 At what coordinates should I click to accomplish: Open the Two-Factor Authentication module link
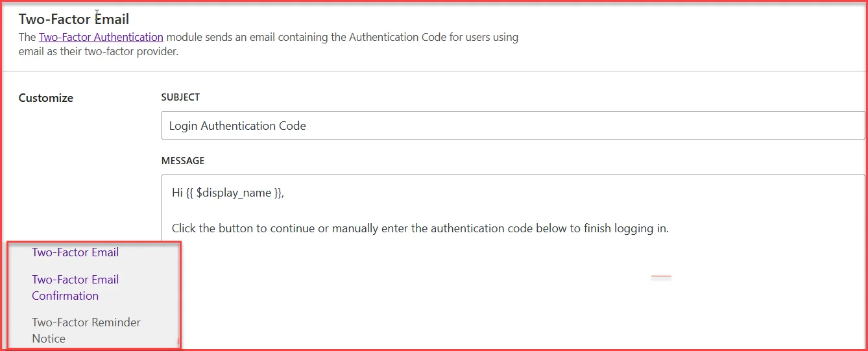(101, 37)
